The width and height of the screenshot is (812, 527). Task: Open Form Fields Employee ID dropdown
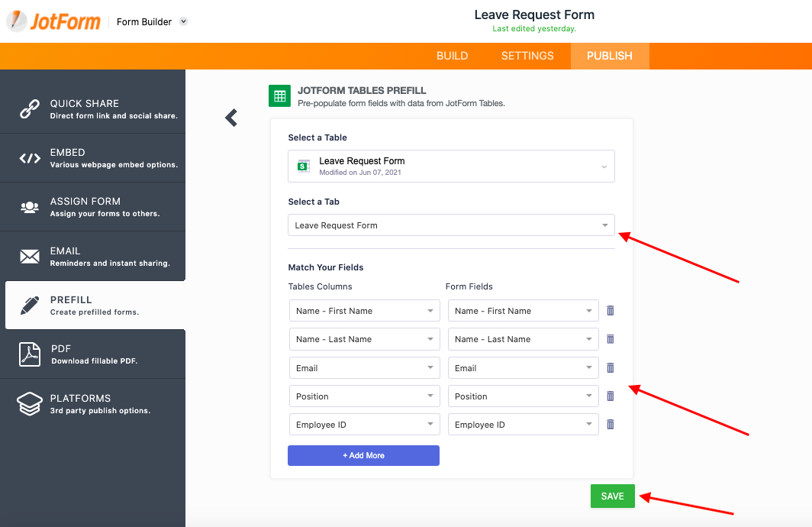(523, 425)
